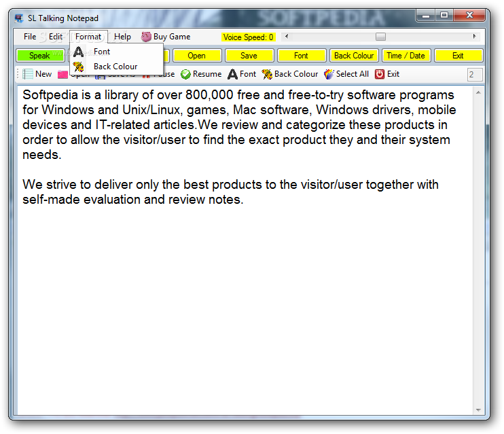Click the scroll down arrow of text area
Screen dimensions: 504x434
[x=478, y=410]
